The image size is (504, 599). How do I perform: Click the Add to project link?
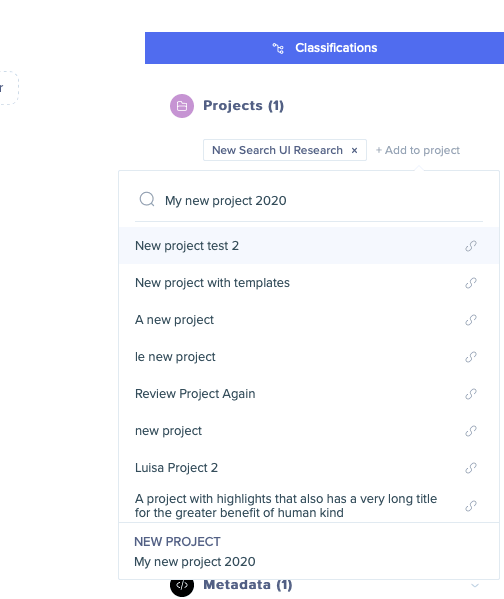(x=418, y=150)
